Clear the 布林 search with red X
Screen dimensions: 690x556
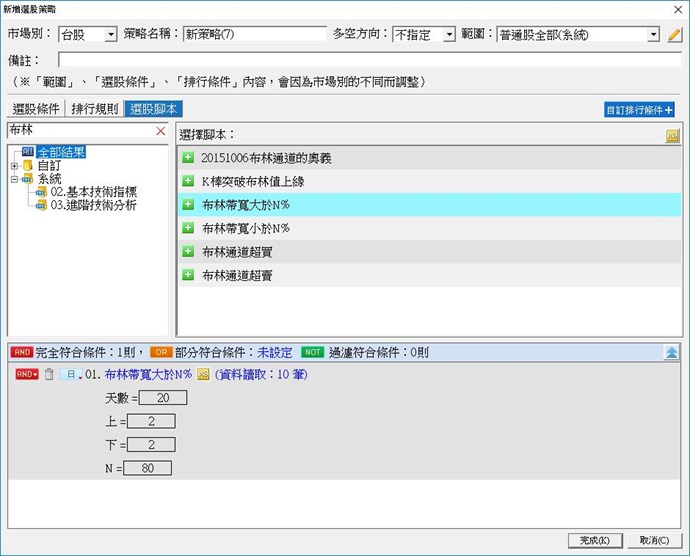tap(161, 131)
